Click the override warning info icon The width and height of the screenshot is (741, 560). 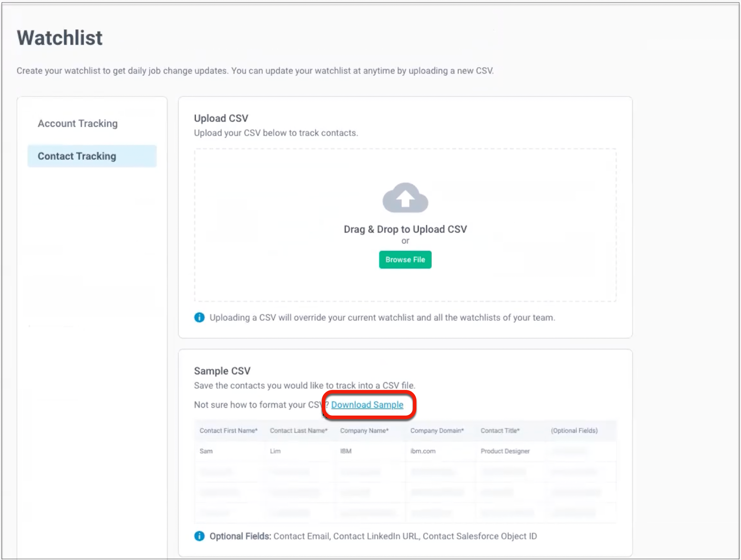pos(199,317)
